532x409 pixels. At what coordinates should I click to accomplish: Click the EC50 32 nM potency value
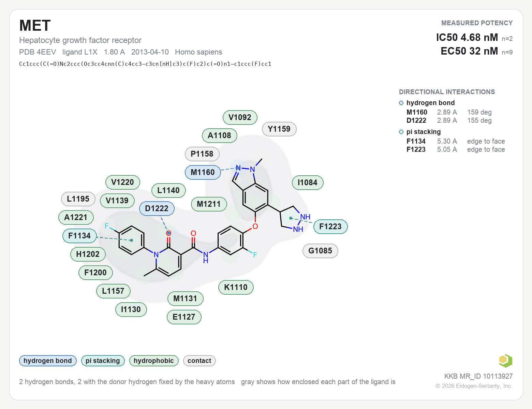(x=469, y=51)
